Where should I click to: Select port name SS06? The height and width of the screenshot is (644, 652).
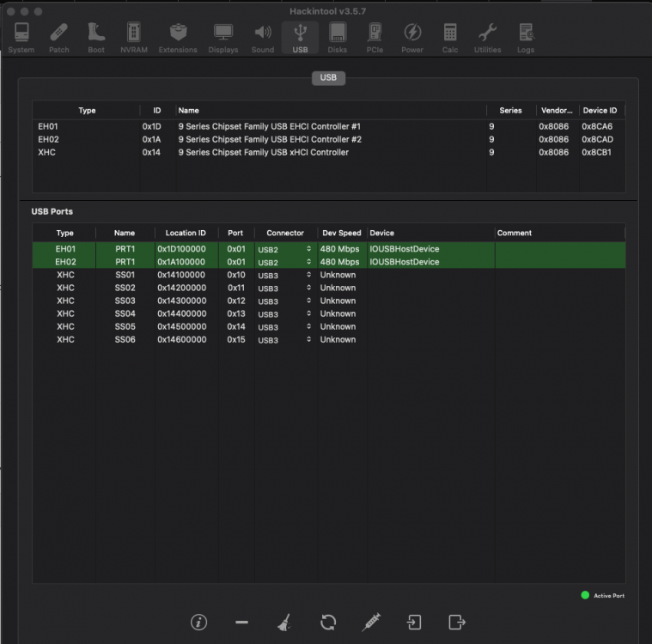pos(125,339)
